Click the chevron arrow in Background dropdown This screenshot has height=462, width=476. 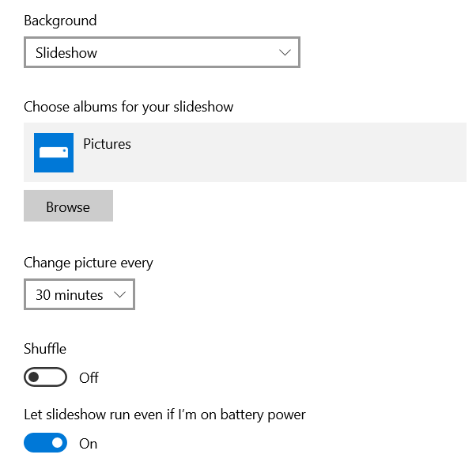pyautogui.click(x=285, y=52)
